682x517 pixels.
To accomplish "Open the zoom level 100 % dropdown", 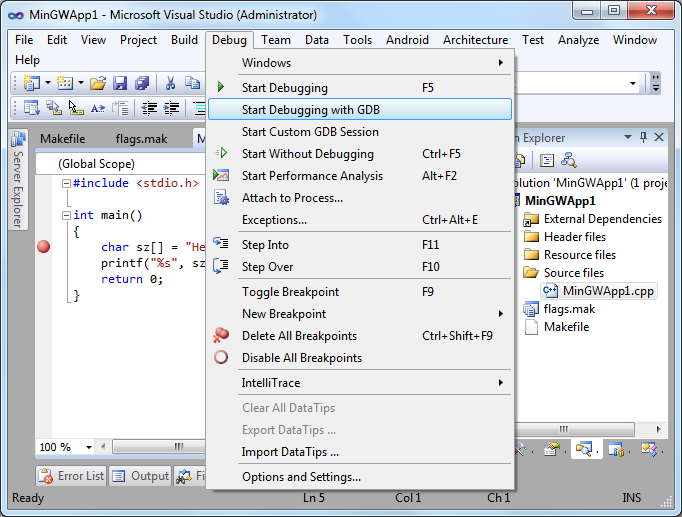I will pyautogui.click(x=89, y=447).
